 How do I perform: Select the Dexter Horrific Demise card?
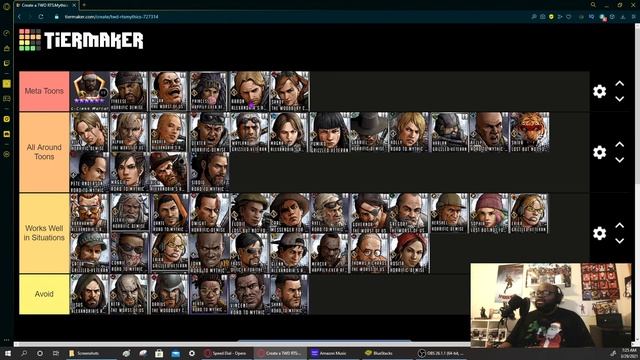209,132
